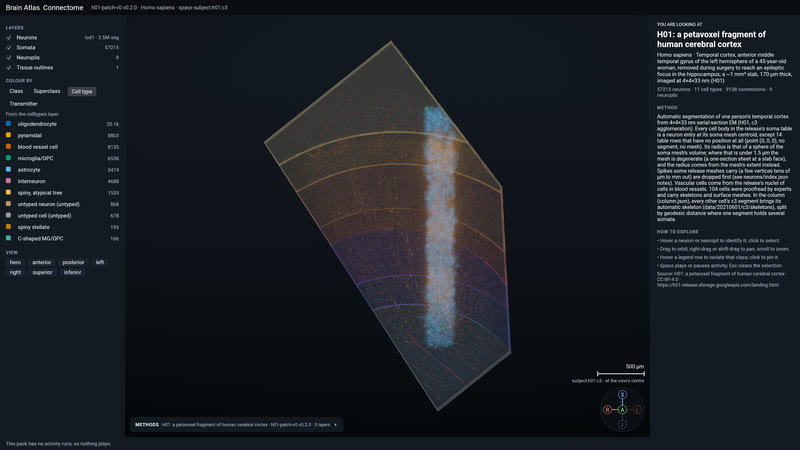Click the oligodendrocyte colour swatch
This screenshot has height=450, width=800.
click(x=8, y=123)
